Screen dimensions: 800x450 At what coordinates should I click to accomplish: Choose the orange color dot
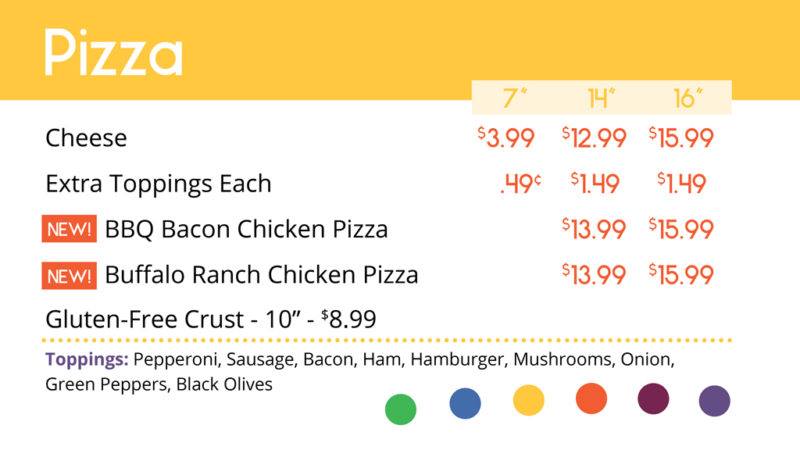(591, 398)
